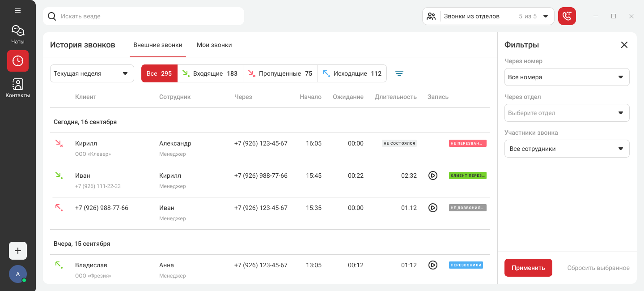Click the red dialpad call button
Screen dimensions: 644x291
[567, 16]
